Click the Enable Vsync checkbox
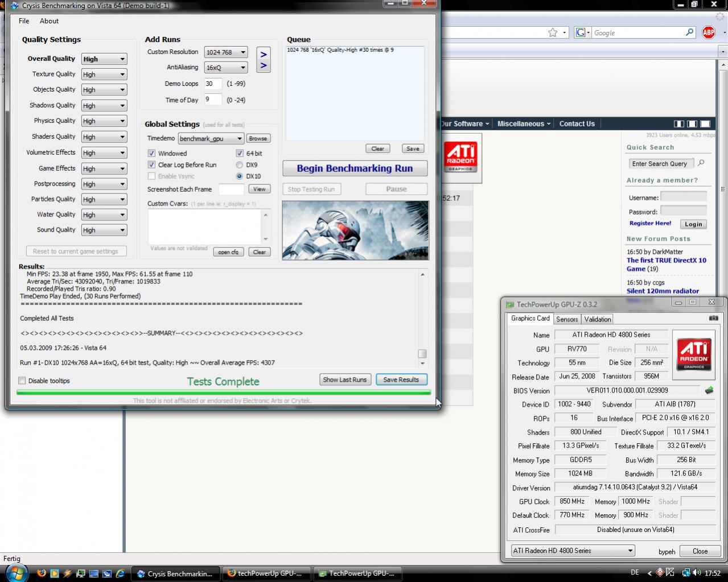728x582 pixels. coord(151,176)
